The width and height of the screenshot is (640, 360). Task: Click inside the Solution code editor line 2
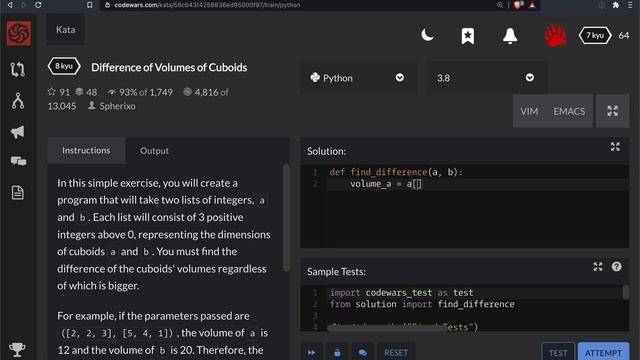[x=478, y=184]
